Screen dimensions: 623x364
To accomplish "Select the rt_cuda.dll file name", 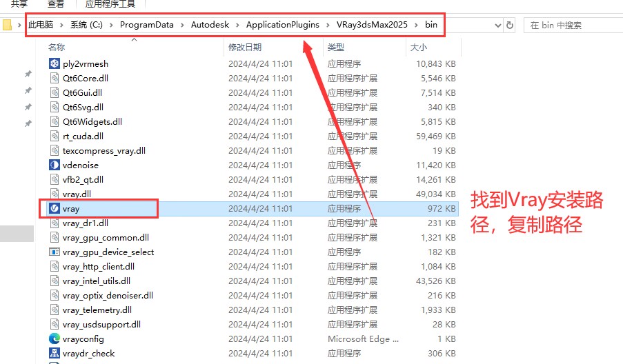I will (x=83, y=136).
